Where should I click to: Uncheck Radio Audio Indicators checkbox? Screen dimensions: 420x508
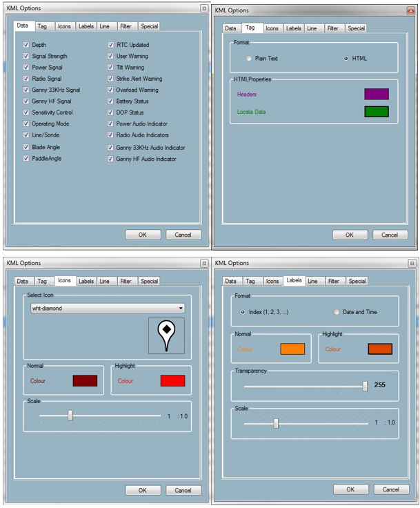pos(110,135)
